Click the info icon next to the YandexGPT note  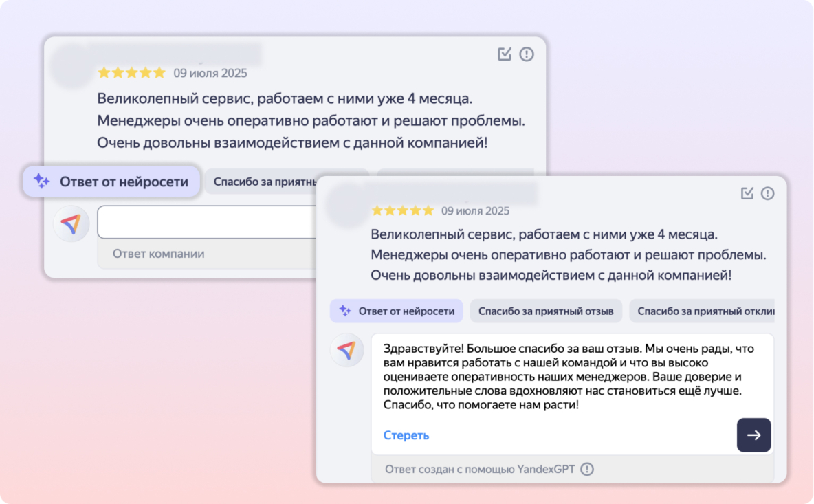[x=586, y=470]
